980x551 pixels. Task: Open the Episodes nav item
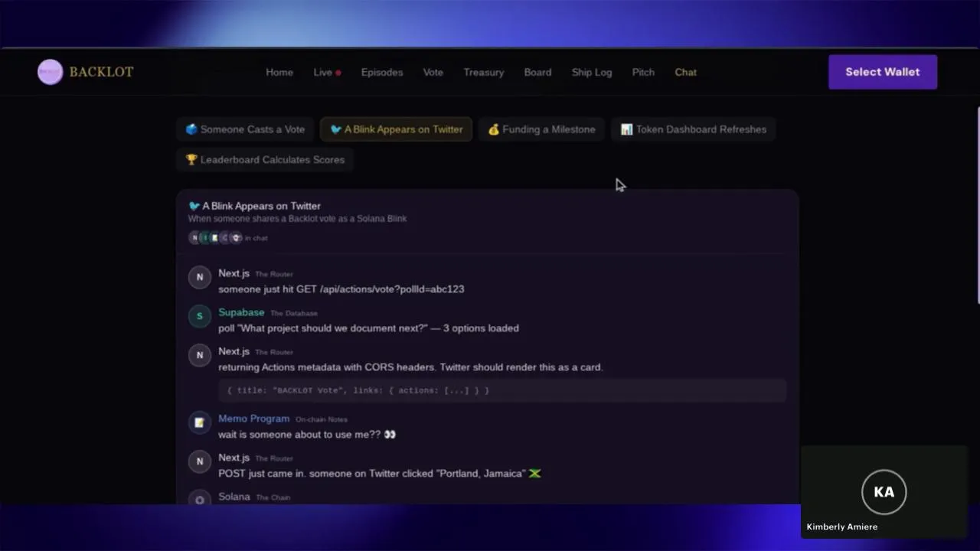pos(382,72)
